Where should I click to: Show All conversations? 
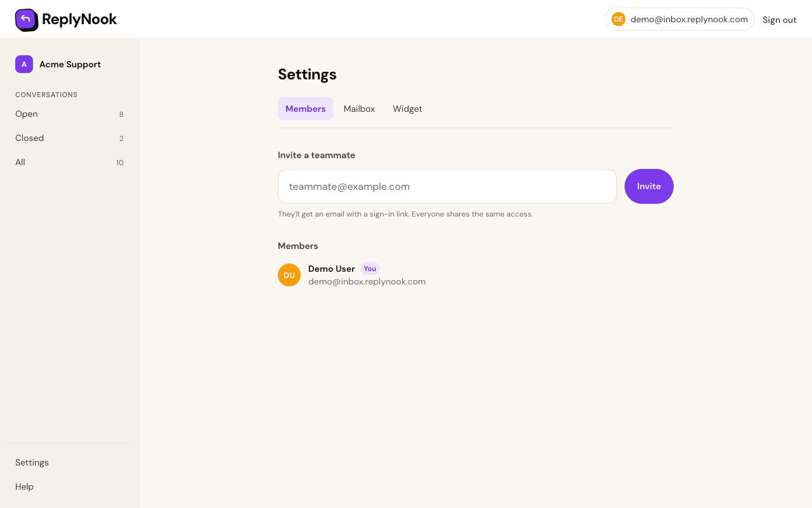pyautogui.click(x=70, y=163)
